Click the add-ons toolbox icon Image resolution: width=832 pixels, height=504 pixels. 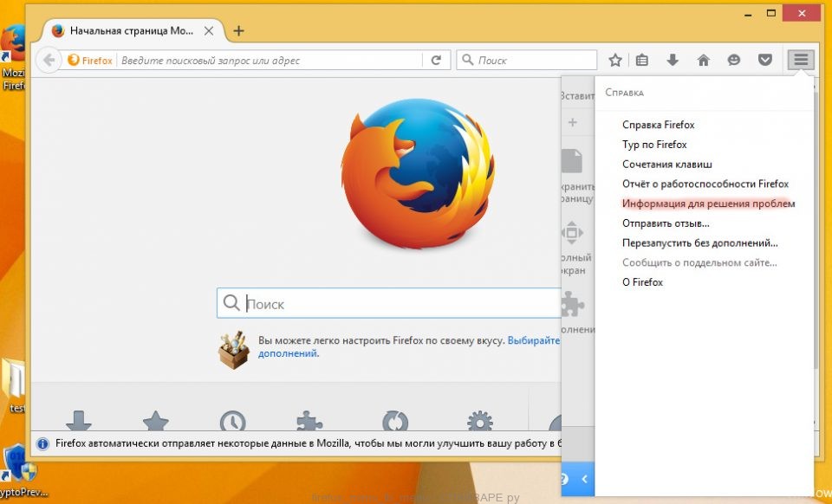click(234, 350)
